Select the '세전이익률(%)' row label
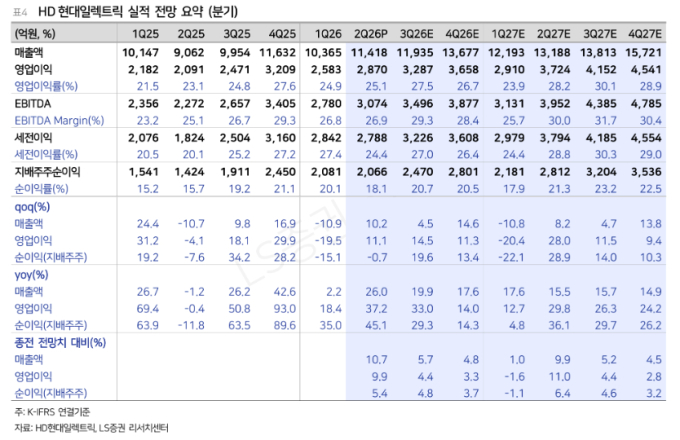 click(x=46, y=154)
